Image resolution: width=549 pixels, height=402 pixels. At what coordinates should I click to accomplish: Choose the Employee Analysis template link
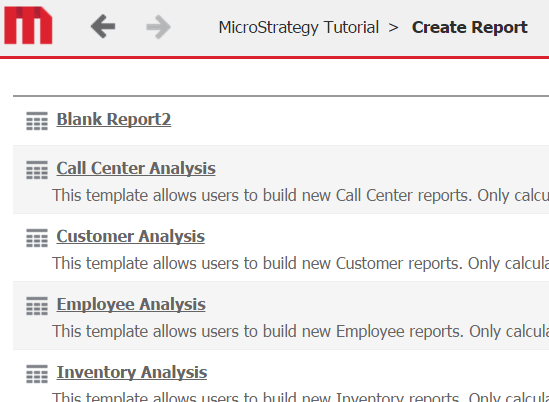point(131,304)
